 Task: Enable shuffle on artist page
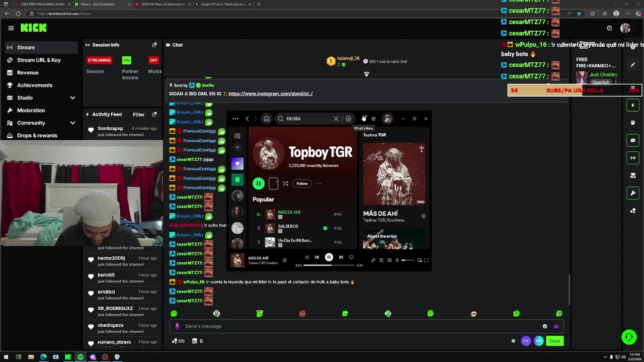coord(285,184)
